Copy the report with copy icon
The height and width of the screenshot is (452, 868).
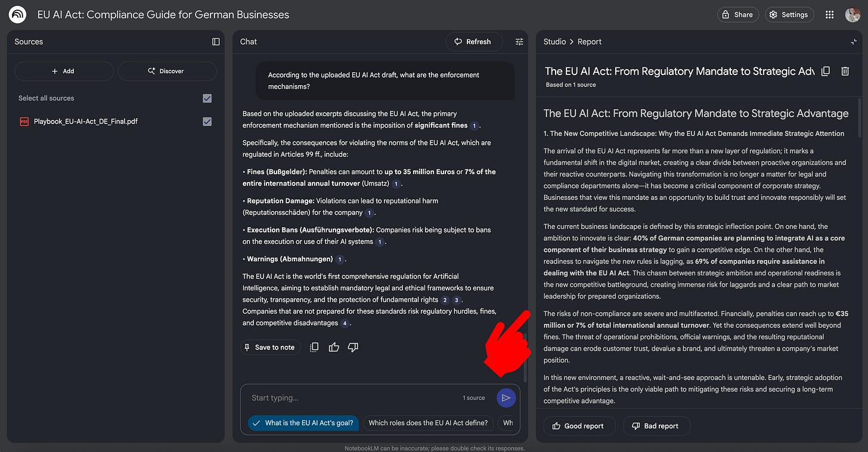click(x=826, y=71)
